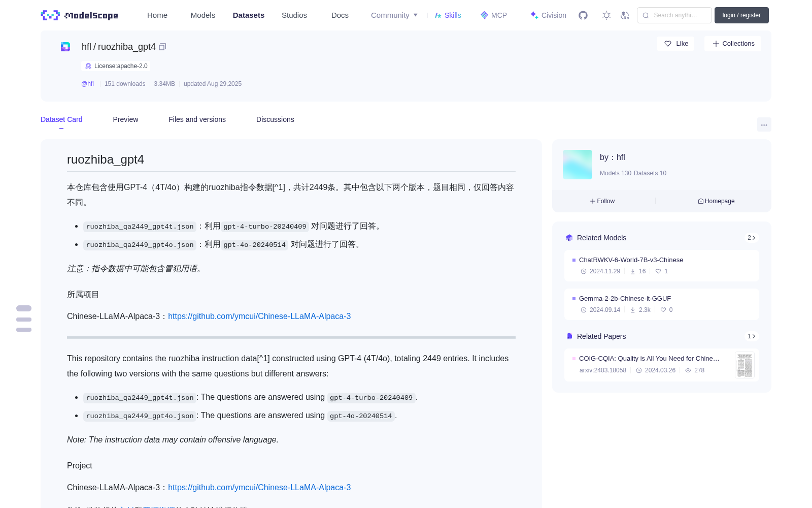Expand the Community dropdown menu

[x=394, y=15]
